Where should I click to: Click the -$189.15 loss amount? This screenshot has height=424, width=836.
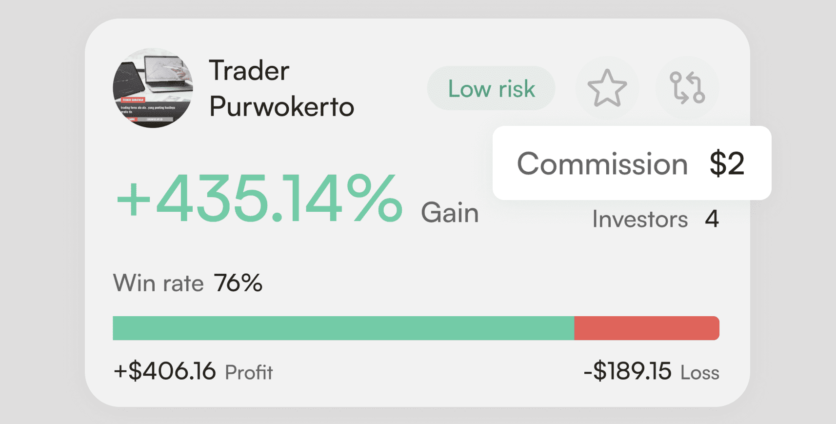627,372
